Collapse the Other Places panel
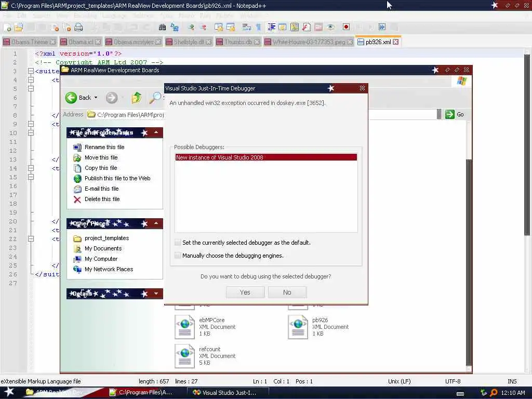Screen dimensions: 532x399 point(156,223)
